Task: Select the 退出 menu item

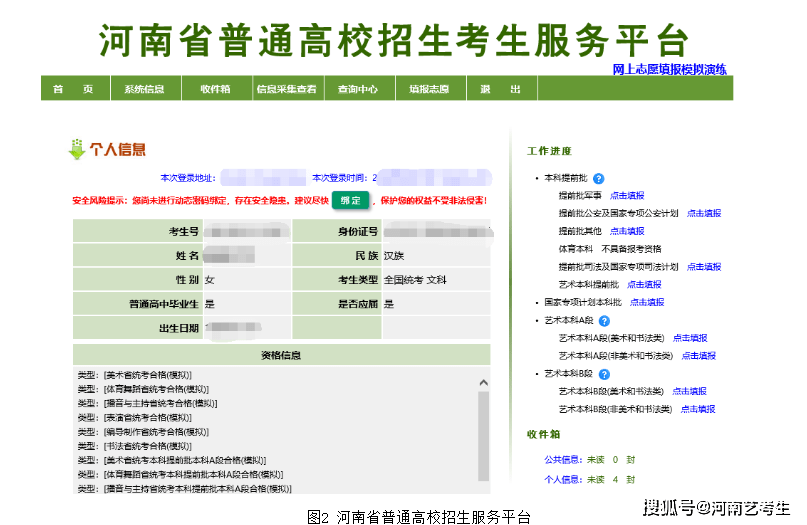Action: click(x=501, y=89)
